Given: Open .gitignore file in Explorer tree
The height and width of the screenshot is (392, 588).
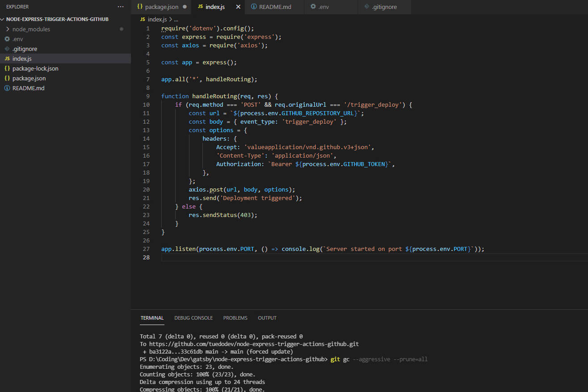Looking at the screenshot, I should [x=65, y=49].
